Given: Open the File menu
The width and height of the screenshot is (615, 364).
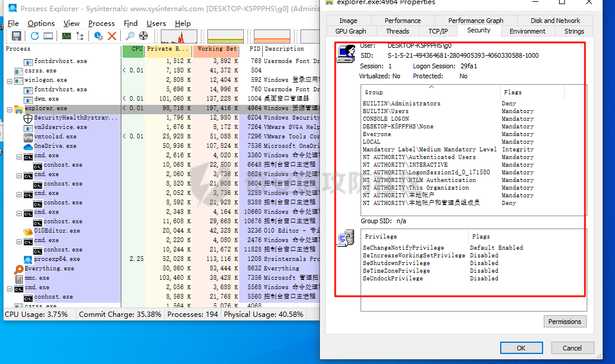Looking at the screenshot, I should coord(13,23).
